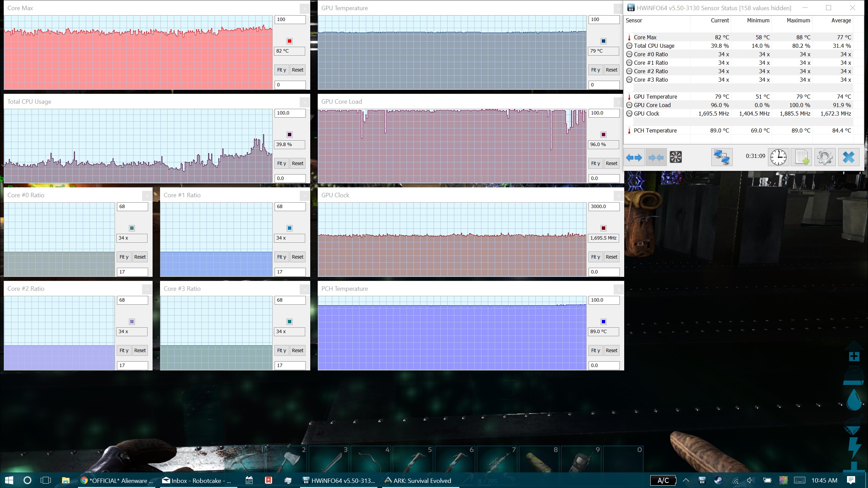Click the clock reset timer icon
The height and width of the screenshot is (488, 868).
point(778,157)
